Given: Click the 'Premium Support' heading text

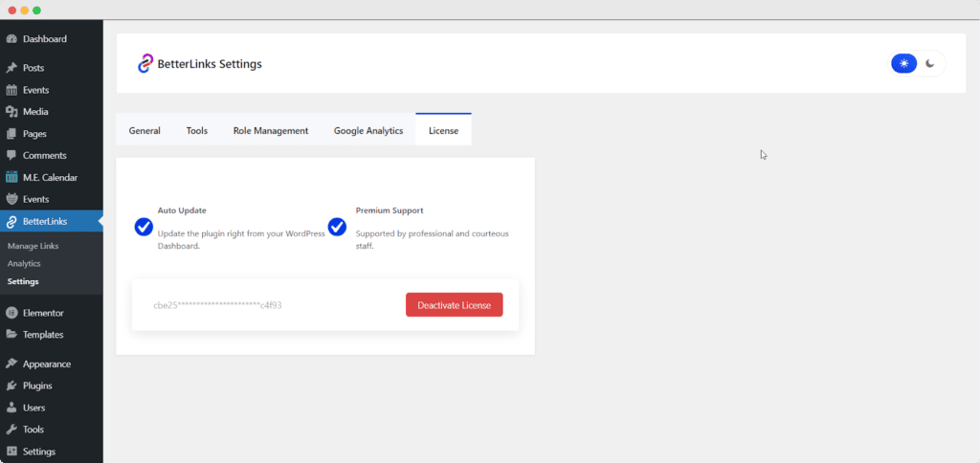Looking at the screenshot, I should tap(390, 210).
